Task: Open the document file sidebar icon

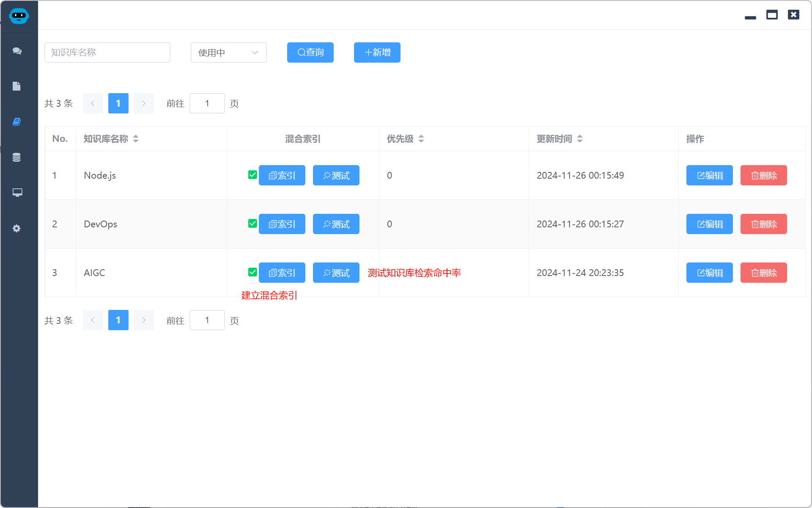Action: [16, 86]
